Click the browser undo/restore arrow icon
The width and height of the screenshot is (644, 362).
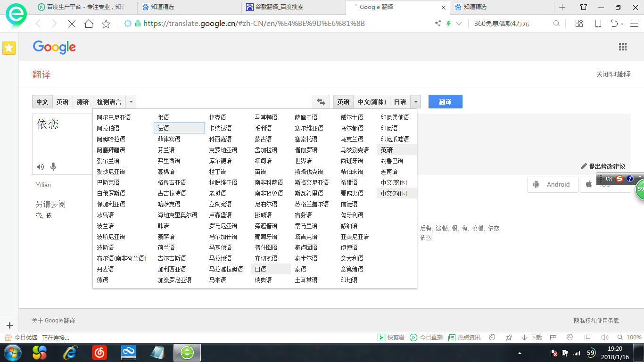point(614,24)
